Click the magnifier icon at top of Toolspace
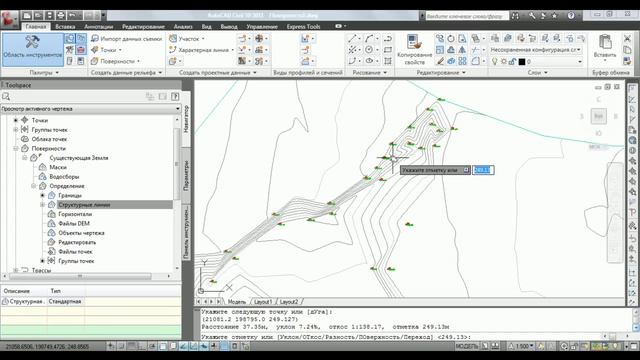This screenshot has width=640, height=360. click(6, 96)
